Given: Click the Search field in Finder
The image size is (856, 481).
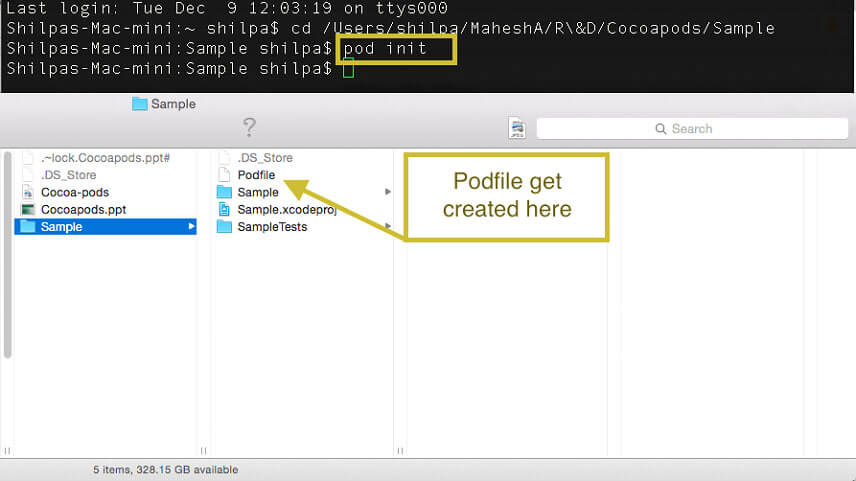Looking at the screenshot, I should click(x=692, y=129).
